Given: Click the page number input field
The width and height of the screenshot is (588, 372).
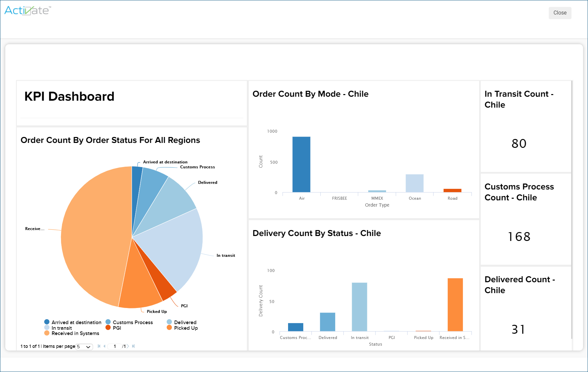Looking at the screenshot, I should [x=114, y=346].
